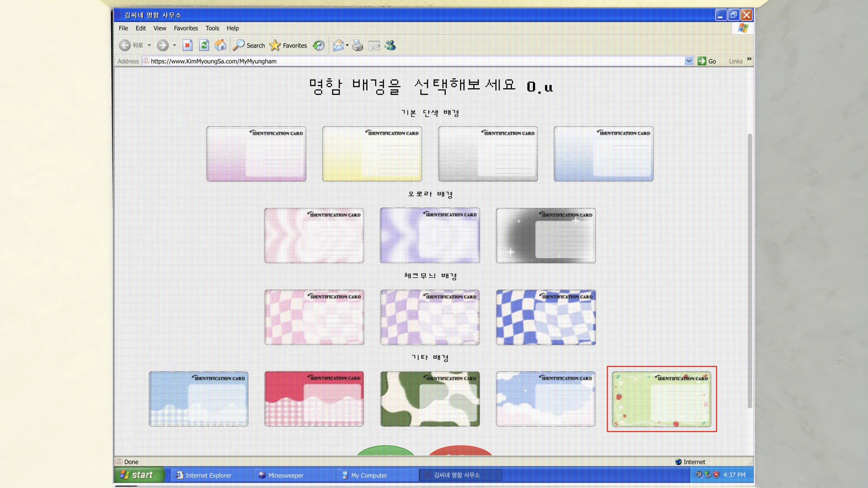Stop loading the page
The width and height of the screenshot is (868, 488).
point(188,45)
